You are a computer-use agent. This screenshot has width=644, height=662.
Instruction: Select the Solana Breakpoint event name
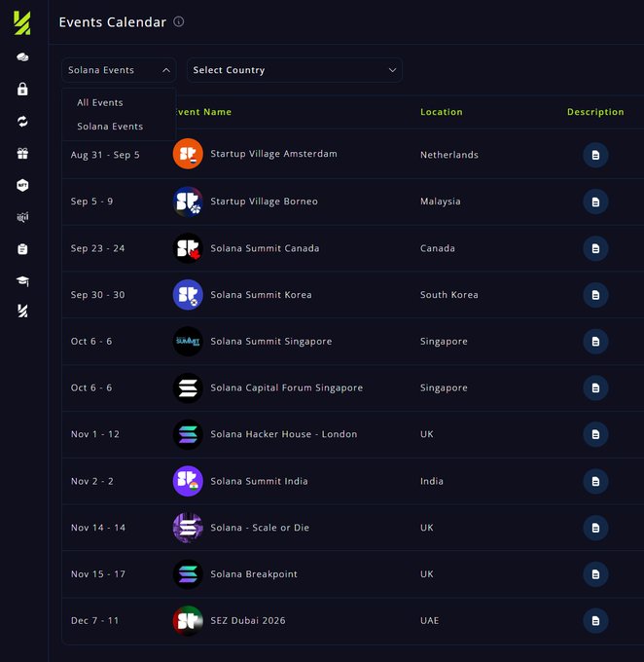254,574
